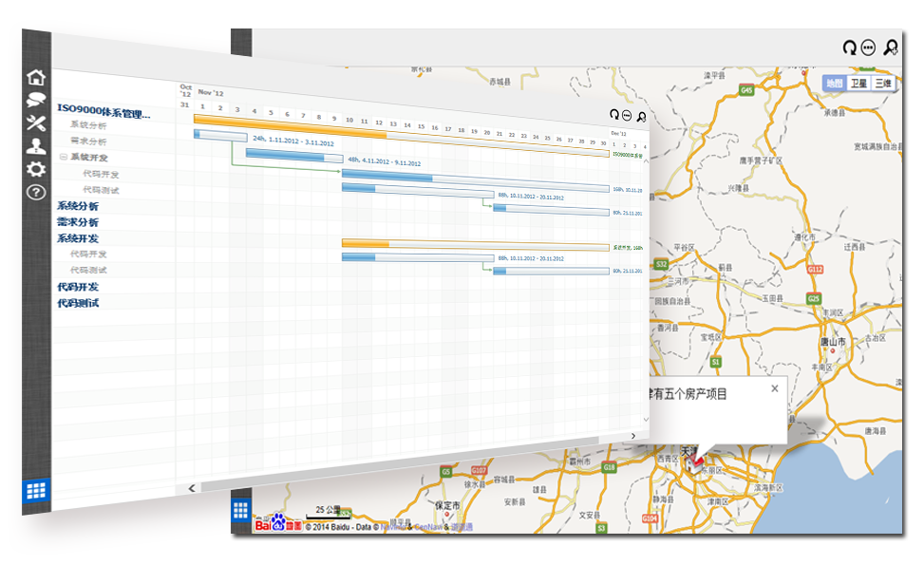Select the bold 系统开发 row

[78, 238]
